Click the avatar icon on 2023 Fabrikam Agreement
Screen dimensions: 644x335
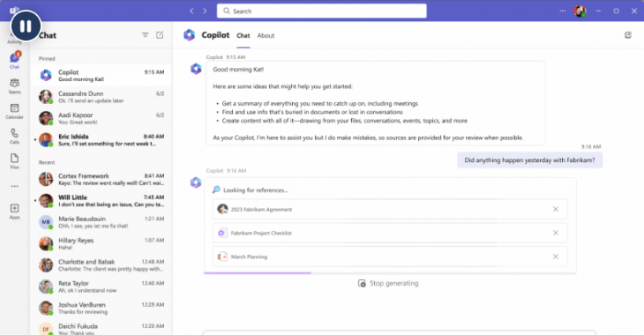(222, 210)
